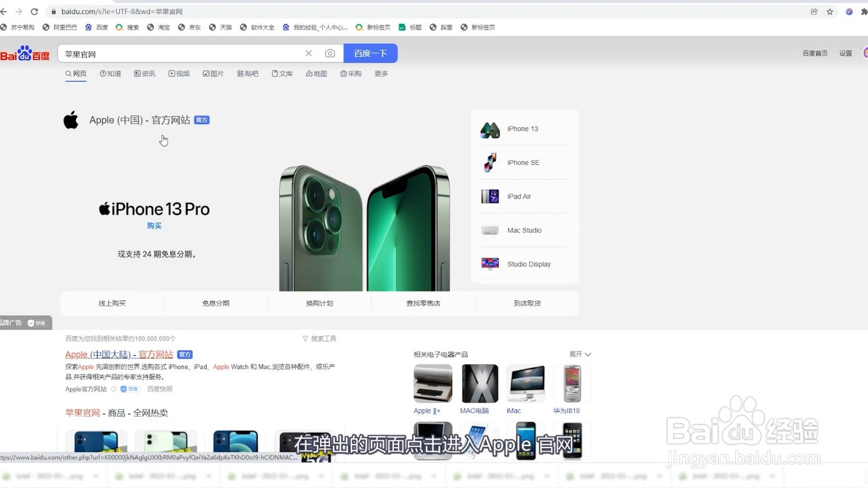Switch to the 采购 tab
The width and height of the screenshot is (868, 488).
click(350, 74)
